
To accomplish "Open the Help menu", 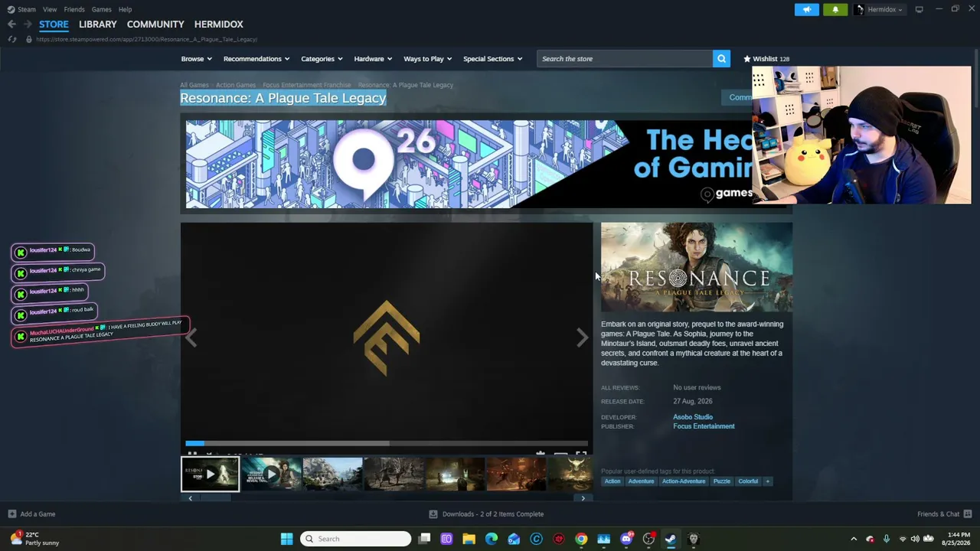I will (x=125, y=9).
